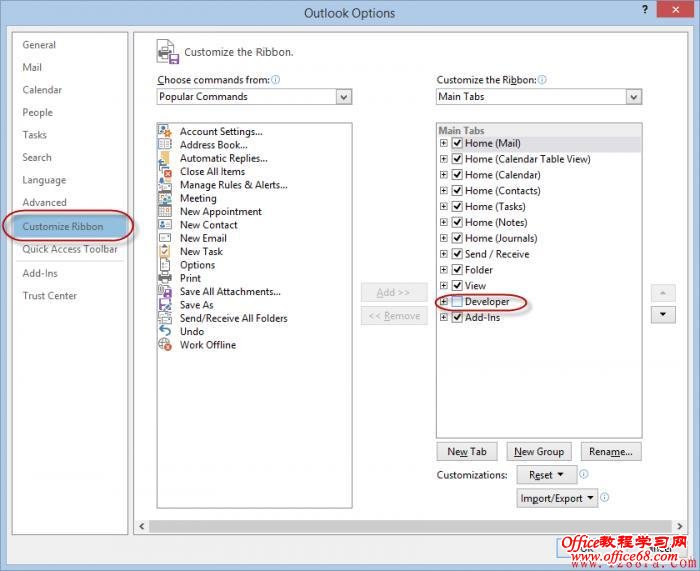Click info icon beside Import/Export button
The width and height of the screenshot is (700, 571).
coord(604,497)
